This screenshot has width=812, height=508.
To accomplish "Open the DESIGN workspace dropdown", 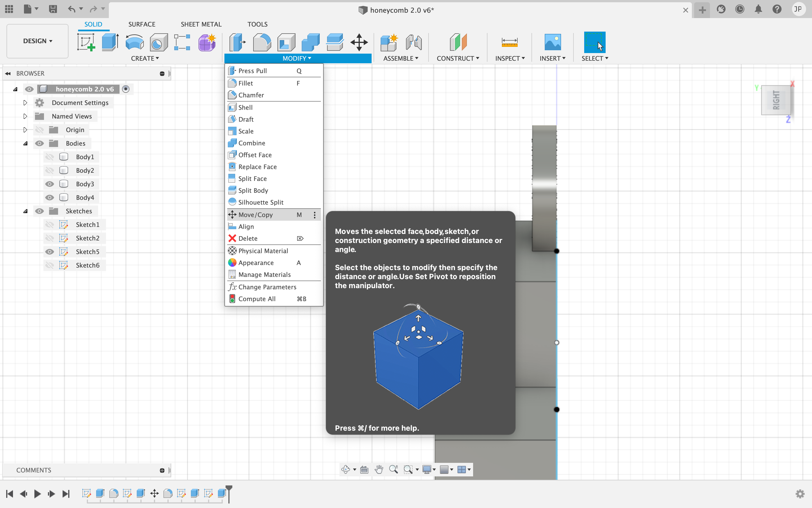I will pyautogui.click(x=37, y=41).
